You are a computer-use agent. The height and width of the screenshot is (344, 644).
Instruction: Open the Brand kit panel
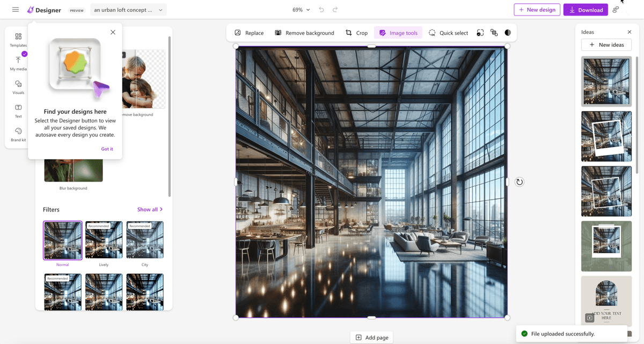tap(18, 134)
